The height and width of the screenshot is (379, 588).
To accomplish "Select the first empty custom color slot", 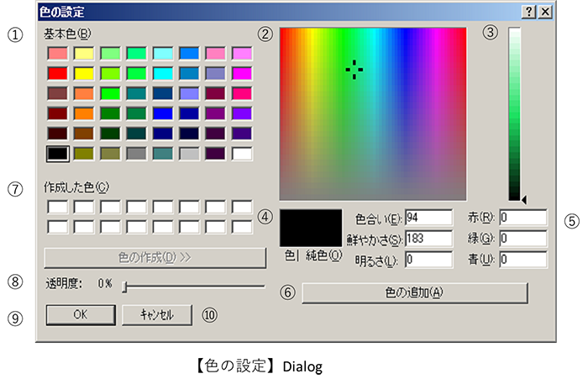I will click(x=57, y=207).
